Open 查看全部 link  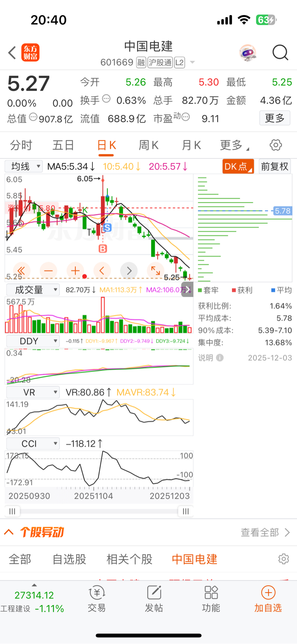coord(265,532)
